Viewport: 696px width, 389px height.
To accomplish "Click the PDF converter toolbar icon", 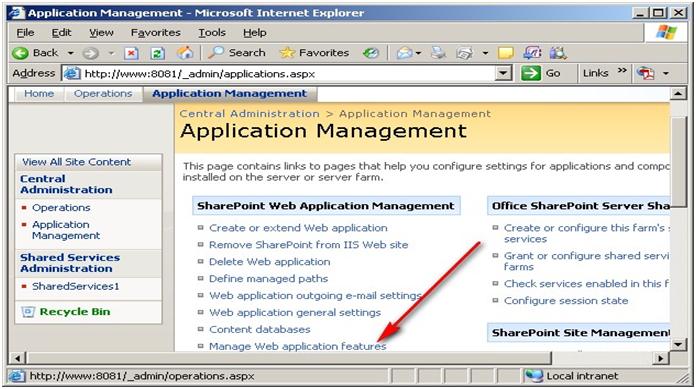I will point(645,73).
